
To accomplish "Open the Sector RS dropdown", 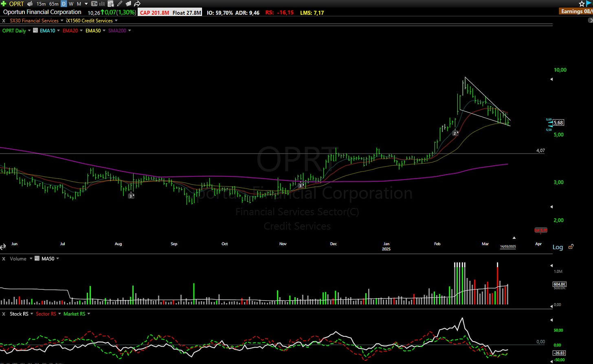I will pyautogui.click(x=59, y=314).
